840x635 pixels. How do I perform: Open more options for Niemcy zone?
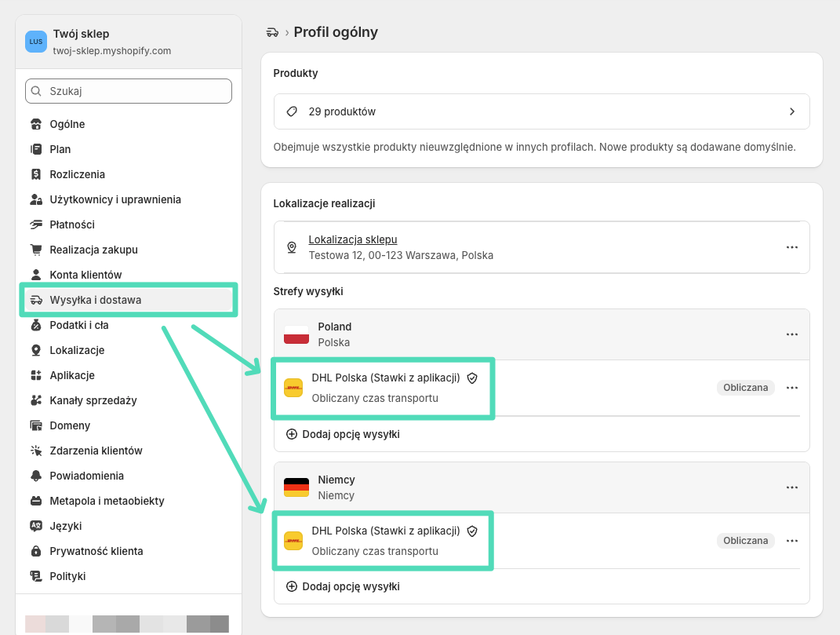click(x=791, y=487)
